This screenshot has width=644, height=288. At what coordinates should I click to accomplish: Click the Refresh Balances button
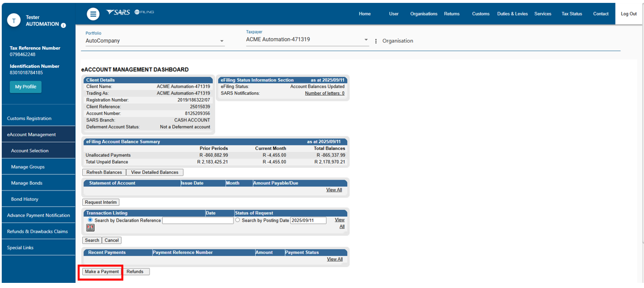pyautogui.click(x=104, y=172)
